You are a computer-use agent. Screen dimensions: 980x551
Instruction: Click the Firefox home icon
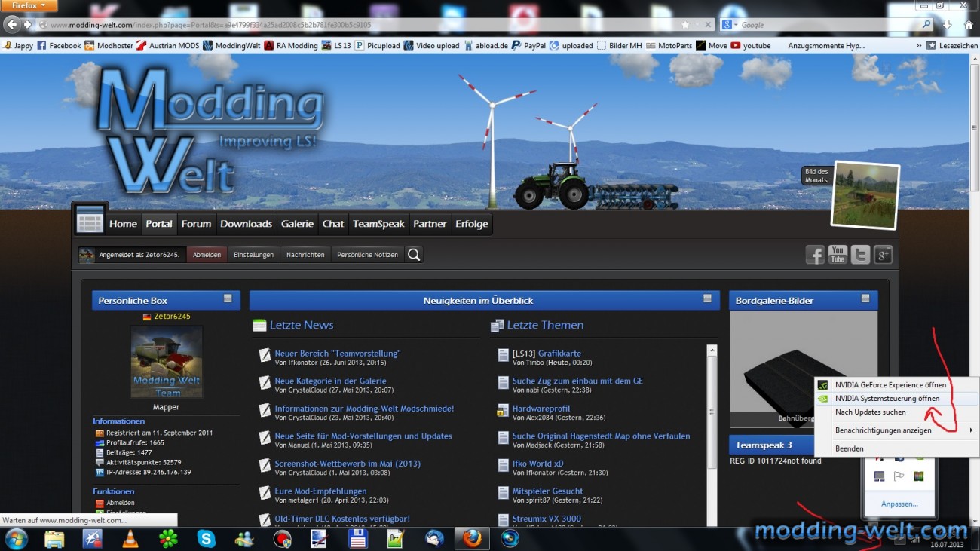point(969,25)
